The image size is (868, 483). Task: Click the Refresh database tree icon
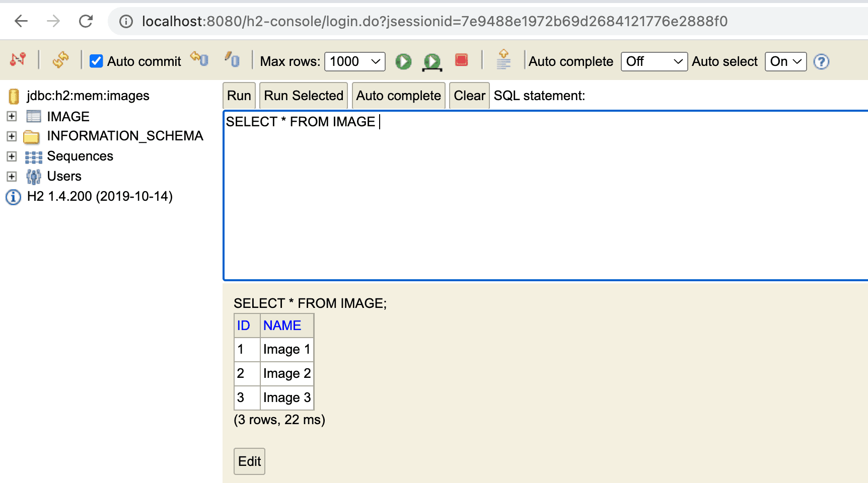coord(60,60)
